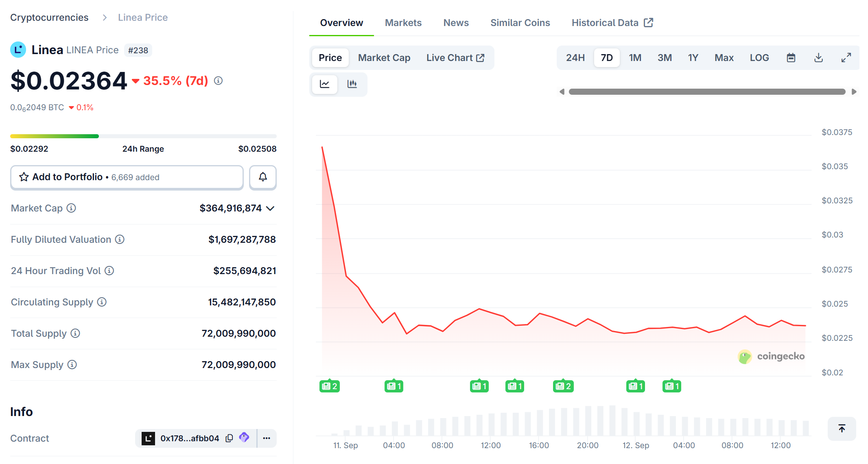Open the Cryptocurrencies breadcrumb link
The height and width of the screenshot is (464, 868).
click(49, 17)
